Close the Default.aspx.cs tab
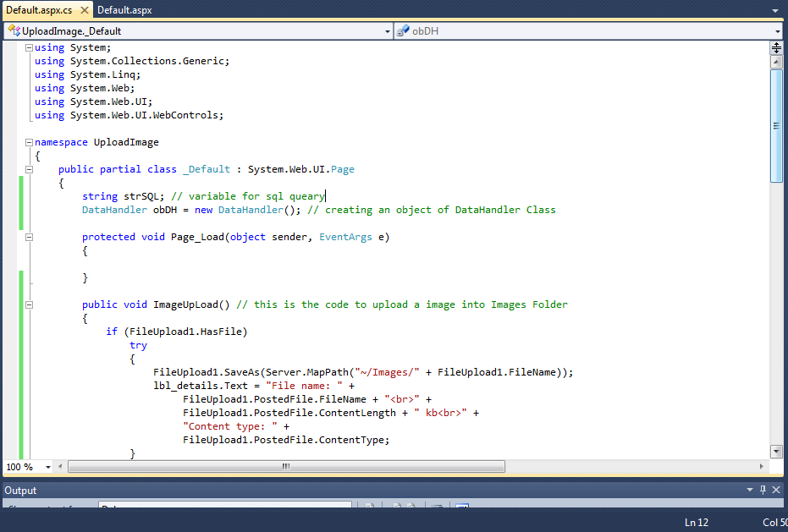This screenshot has height=532, width=788. coord(85,10)
